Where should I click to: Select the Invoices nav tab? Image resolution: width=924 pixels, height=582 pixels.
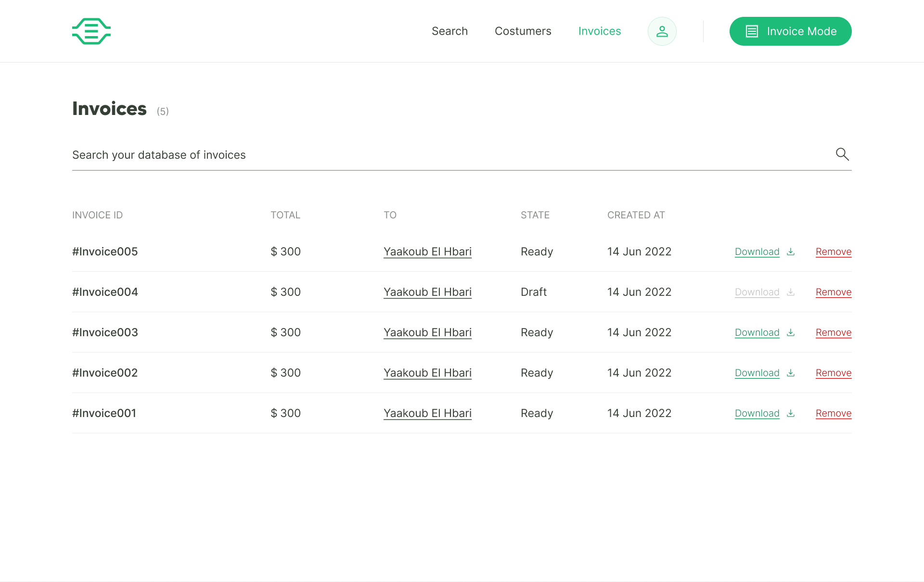600,31
